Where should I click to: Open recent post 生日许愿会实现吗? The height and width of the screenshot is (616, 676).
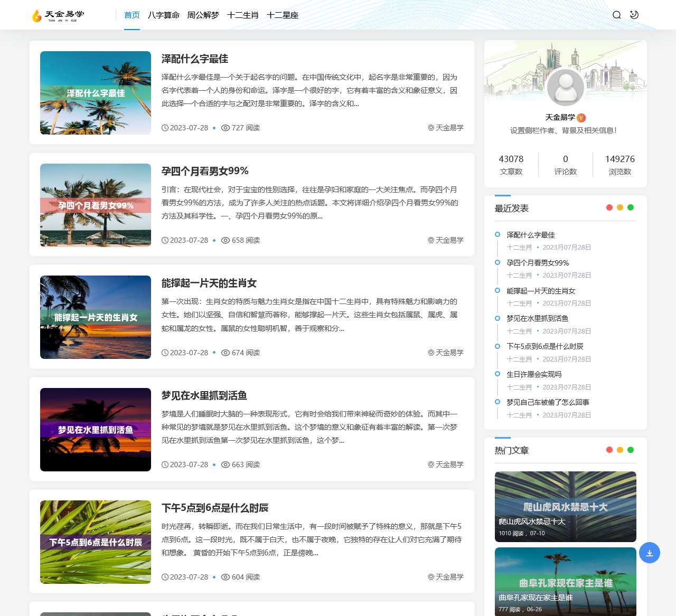point(534,374)
